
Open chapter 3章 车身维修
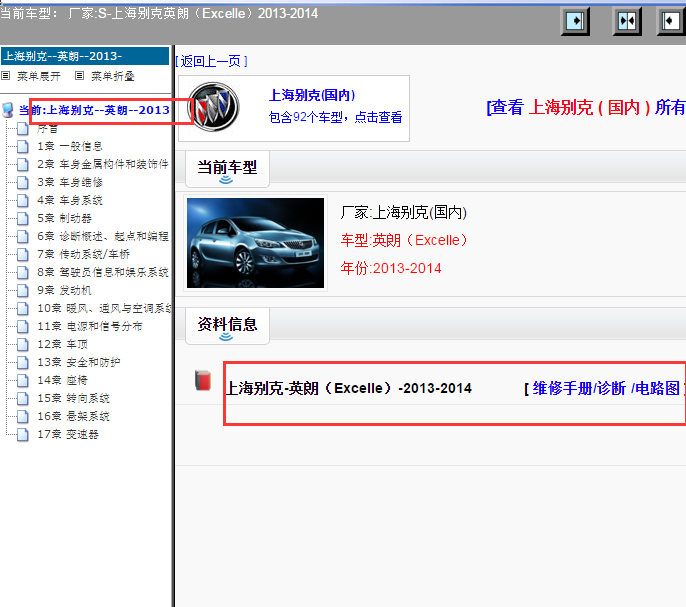[70, 182]
